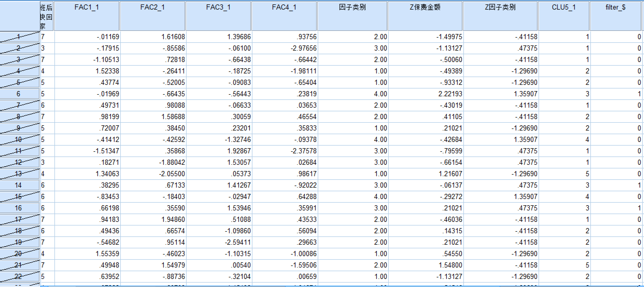The image size is (644, 287).
Task: Select filtered-out row header 1
Action: pyautogui.click(x=20, y=37)
